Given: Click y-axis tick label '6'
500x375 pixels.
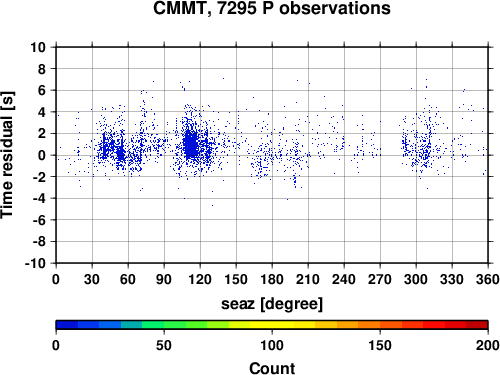Looking at the screenshot, I should [x=42, y=91].
